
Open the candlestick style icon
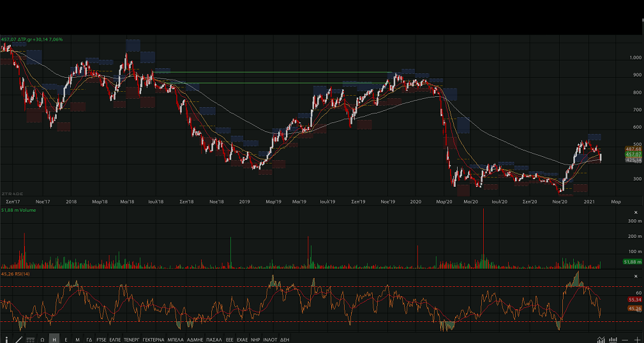click(613, 340)
